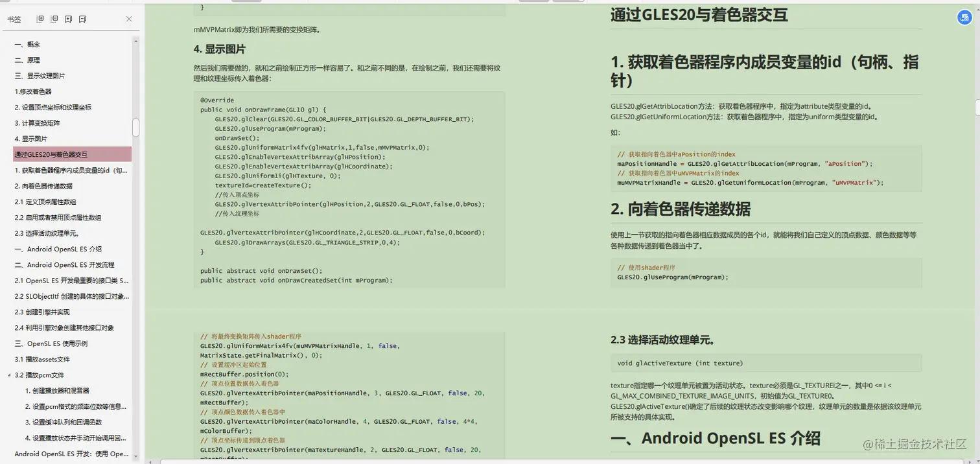Screen dimensions: 980x464
Task: Expand all bookmarks icon in panel header
Action: click(x=40, y=19)
